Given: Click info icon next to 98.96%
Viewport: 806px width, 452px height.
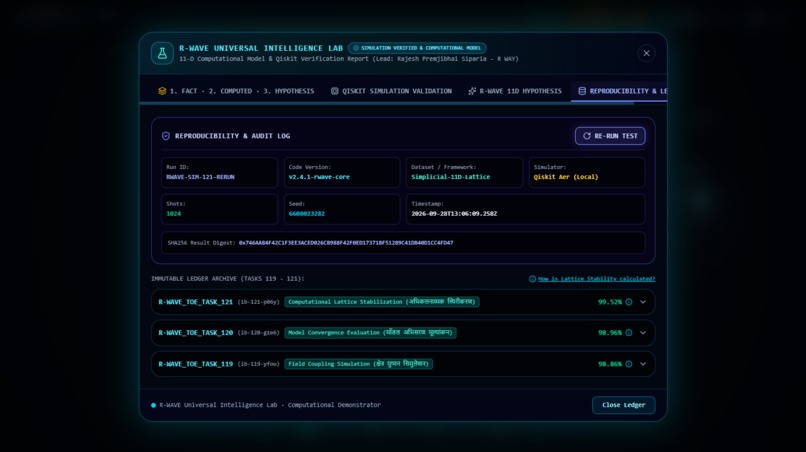Looking at the screenshot, I should tap(629, 333).
